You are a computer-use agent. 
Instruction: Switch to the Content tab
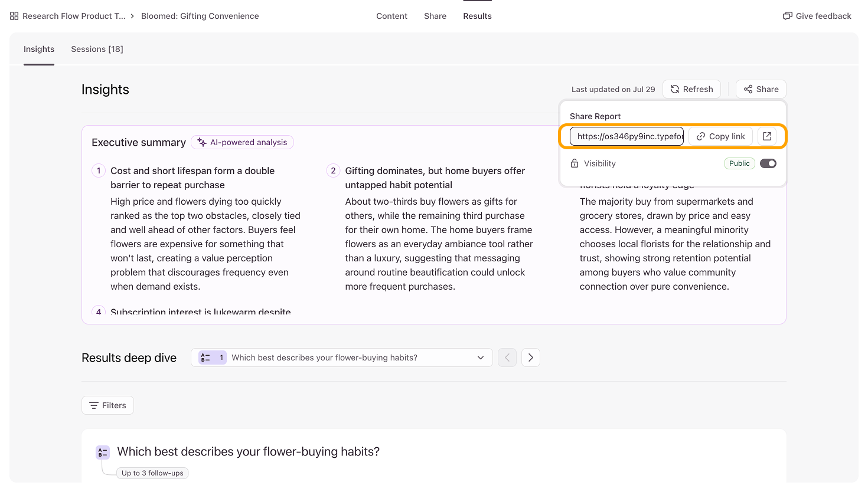391,16
